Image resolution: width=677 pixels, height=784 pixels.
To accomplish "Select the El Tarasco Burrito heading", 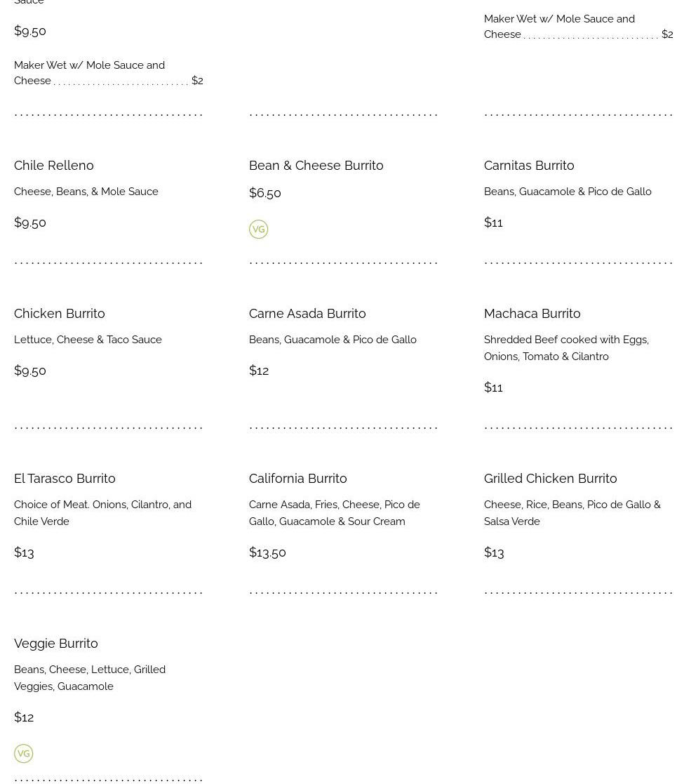I will click(x=65, y=479).
